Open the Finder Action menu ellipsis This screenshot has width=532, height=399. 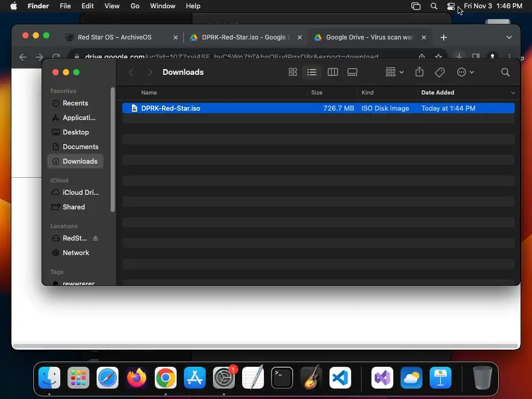click(x=465, y=72)
